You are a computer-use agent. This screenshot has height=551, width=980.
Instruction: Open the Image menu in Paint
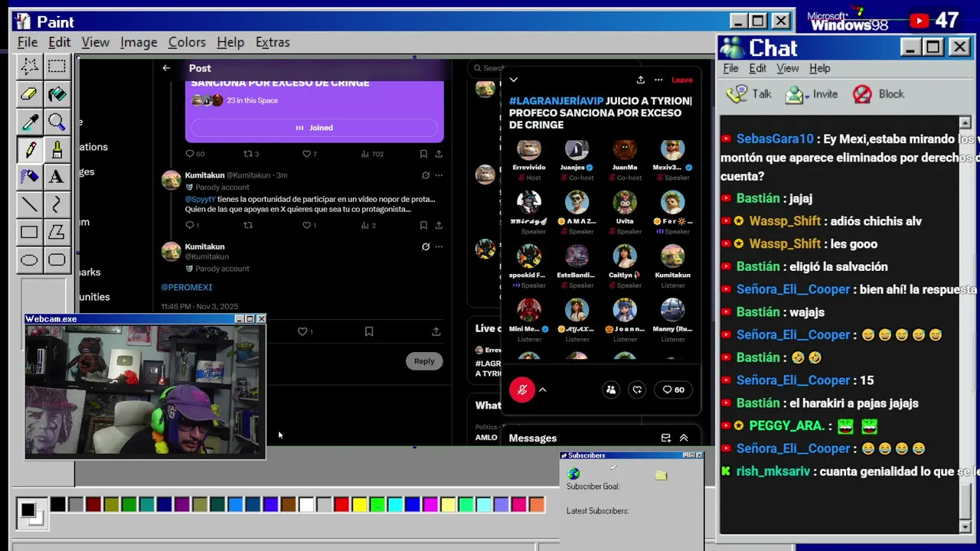click(139, 42)
